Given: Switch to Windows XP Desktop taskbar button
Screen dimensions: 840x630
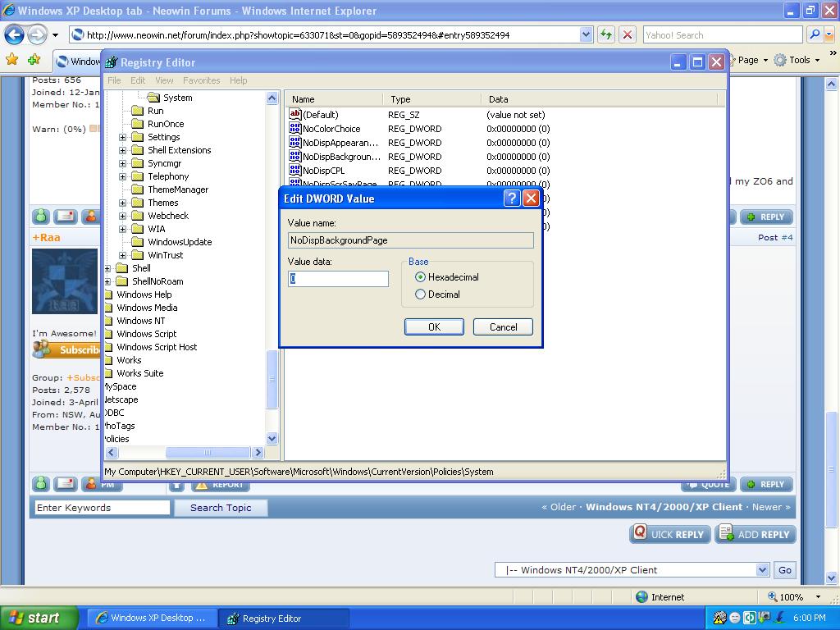Looking at the screenshot, I should (151, 619).
